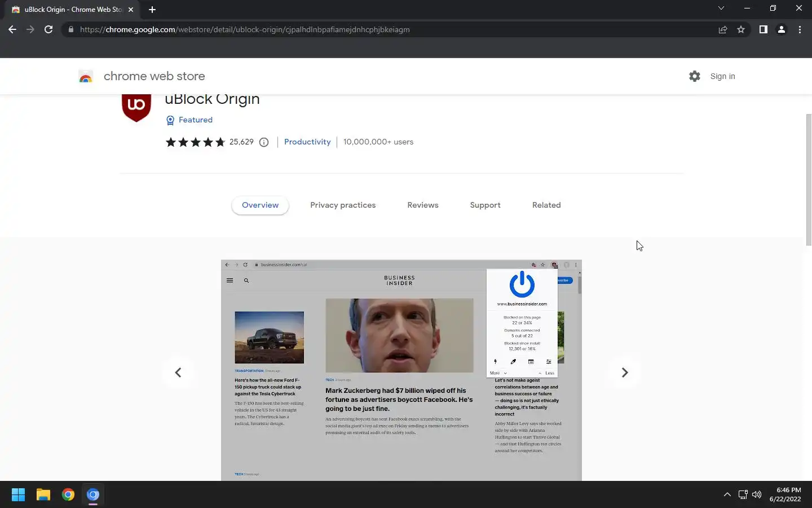This screenshot has height=508, width=812.
Task: Open a new browser tab
Action: click(152, 10)
